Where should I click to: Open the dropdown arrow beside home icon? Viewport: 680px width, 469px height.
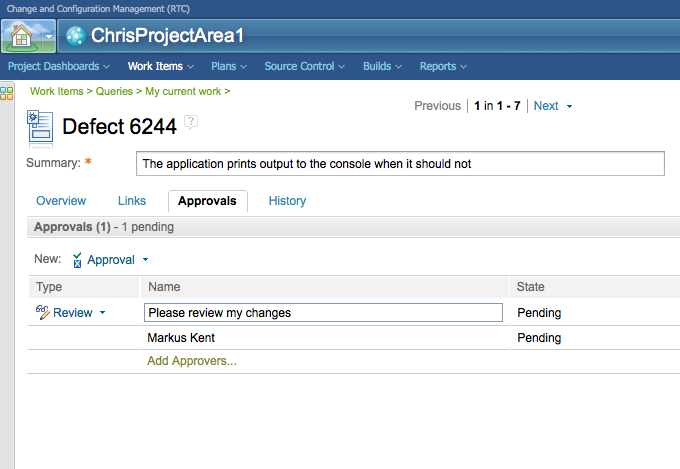point(49,37)
